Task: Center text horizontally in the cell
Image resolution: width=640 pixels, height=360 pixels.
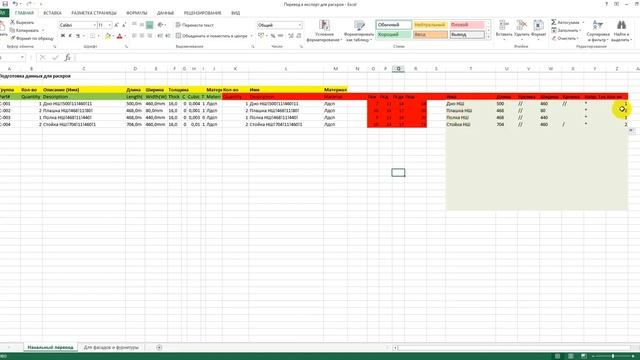Action: (142, 36)
